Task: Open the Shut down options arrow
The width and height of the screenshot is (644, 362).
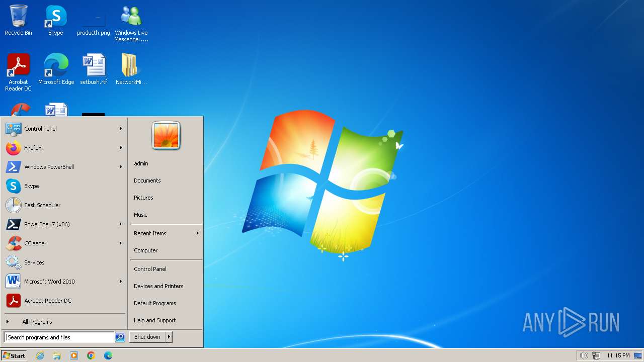Action: click(169, 337)
